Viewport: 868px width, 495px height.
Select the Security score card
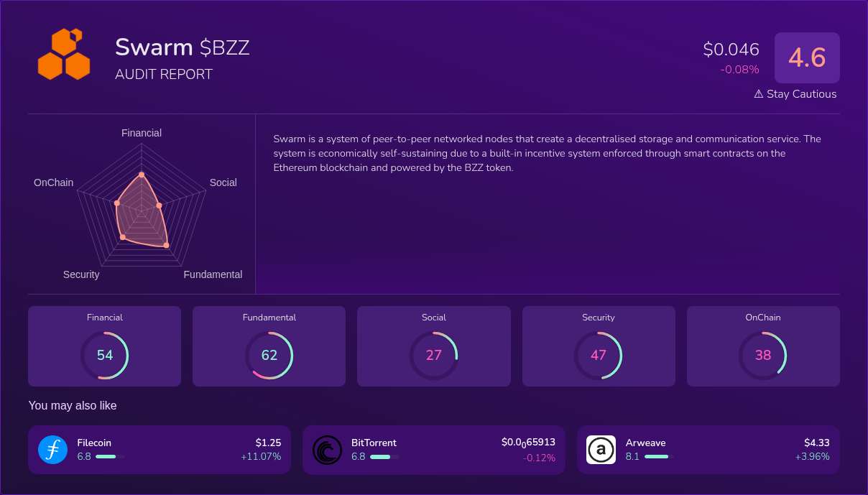599,346
